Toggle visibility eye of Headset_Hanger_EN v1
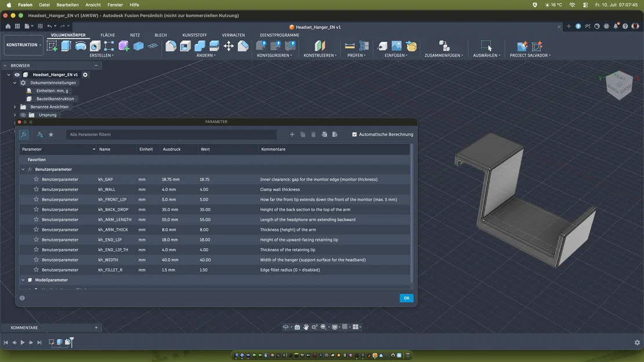This screenshot has height=362, width=644. [x=17, y=75]
